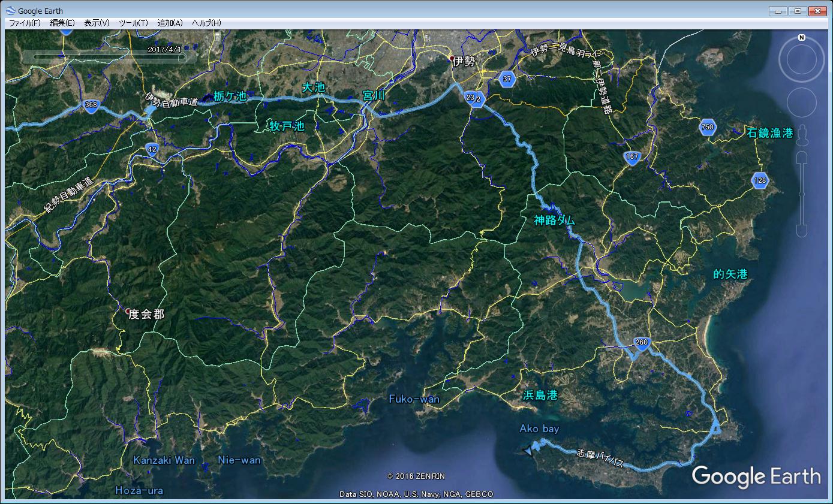Click the Pegman street view icon
Viewport: 833px width, 504px height.
click(x=801, y=136)
